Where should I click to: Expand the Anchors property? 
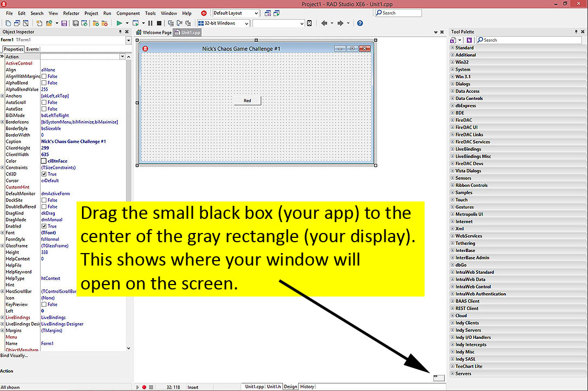click(2, 96)
